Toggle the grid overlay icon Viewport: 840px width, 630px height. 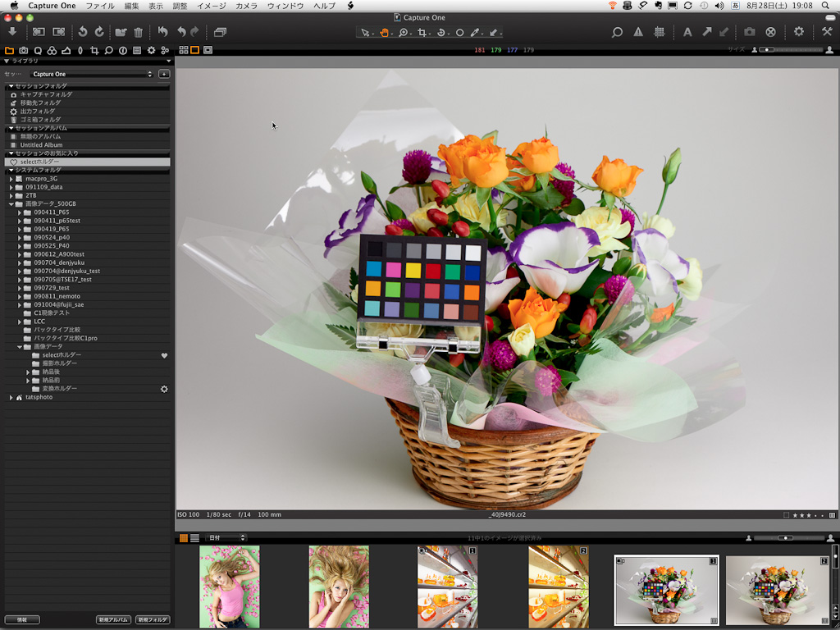point(659,32)
